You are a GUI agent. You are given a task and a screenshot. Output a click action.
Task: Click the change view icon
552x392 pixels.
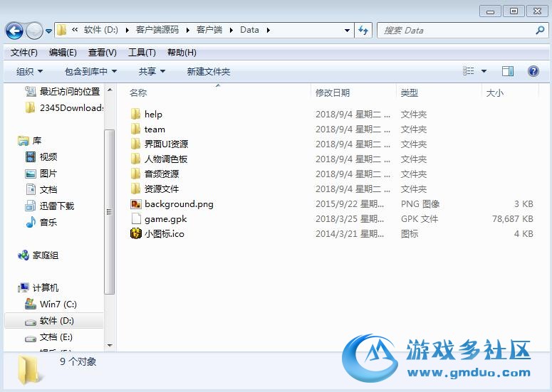click(x=468, y=71)
